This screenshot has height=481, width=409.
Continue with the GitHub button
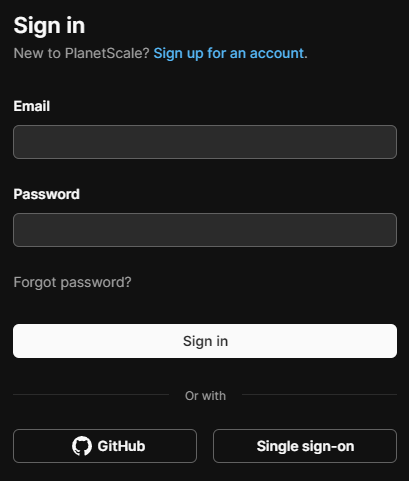click(105, 446)
